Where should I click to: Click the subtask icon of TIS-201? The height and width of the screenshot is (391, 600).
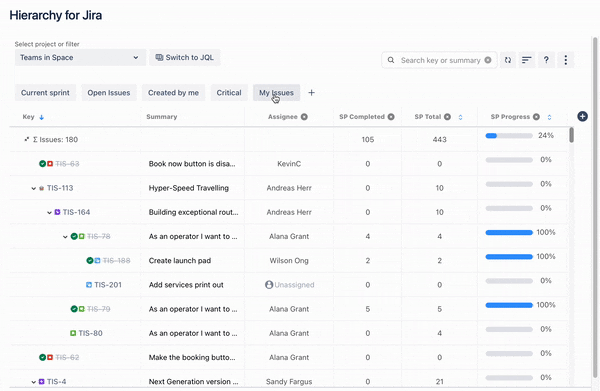pyautogui.click(x=89, y=285)
